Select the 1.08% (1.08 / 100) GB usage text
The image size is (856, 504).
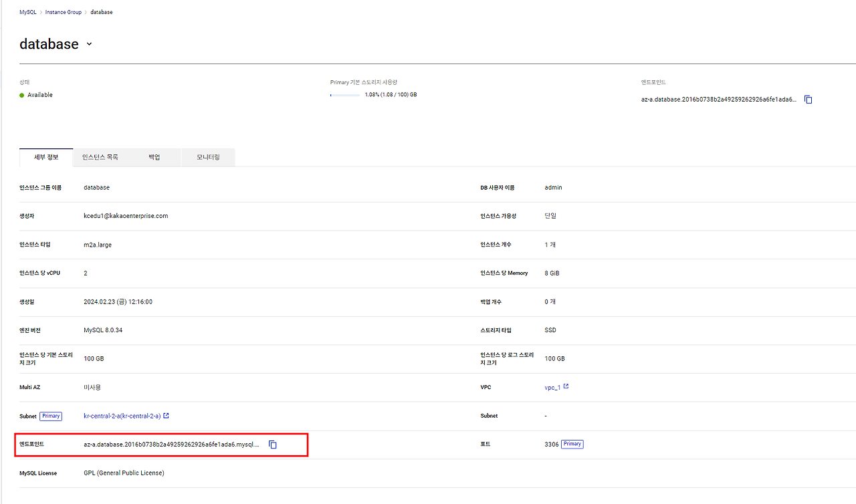point(391,95)
